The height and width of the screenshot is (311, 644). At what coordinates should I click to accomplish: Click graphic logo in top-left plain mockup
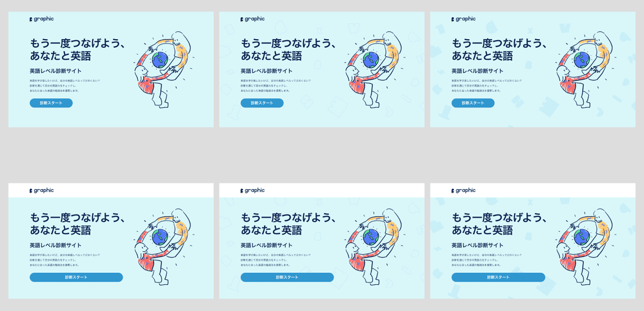[41, 19]
